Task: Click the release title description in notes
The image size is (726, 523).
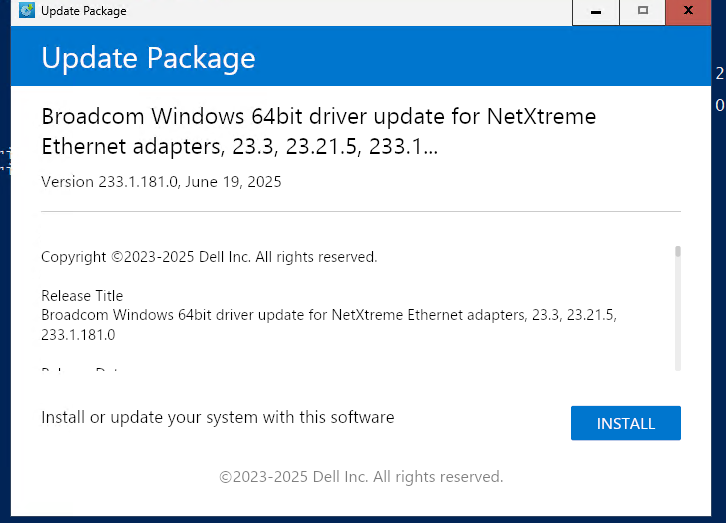Action: (328, 315)
